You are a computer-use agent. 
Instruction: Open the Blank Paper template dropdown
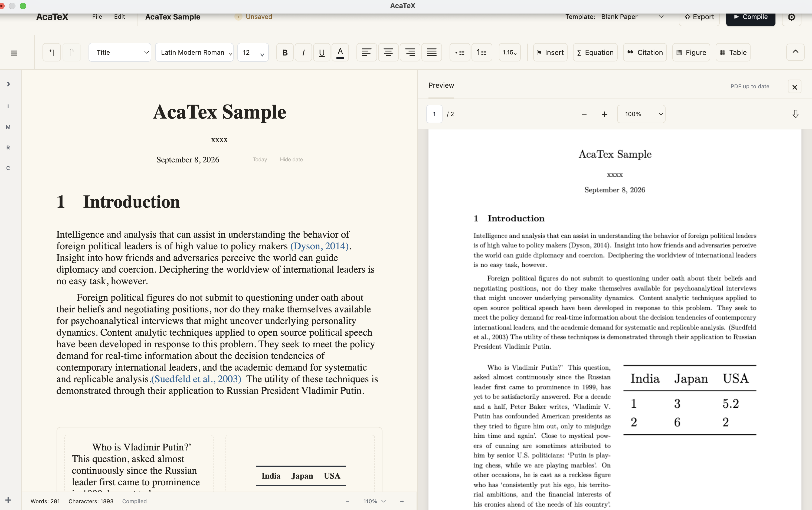633,17
